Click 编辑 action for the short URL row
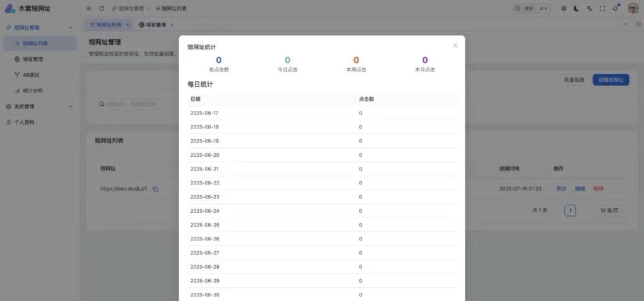The image size is (644, 301). 580,189
